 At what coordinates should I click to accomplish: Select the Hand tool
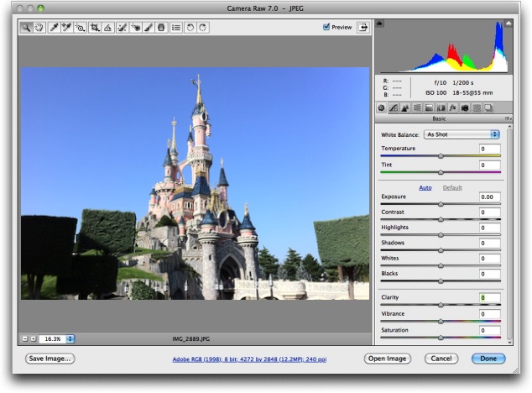click(39, 28)
